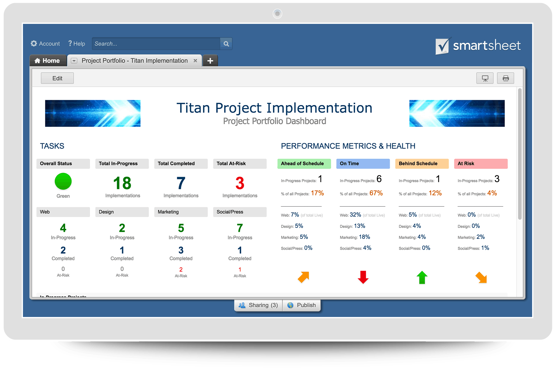Click Behind Schedule 12% value
Image resolution: width=556 pixels, height=392 pixels.
pos(435,193)
